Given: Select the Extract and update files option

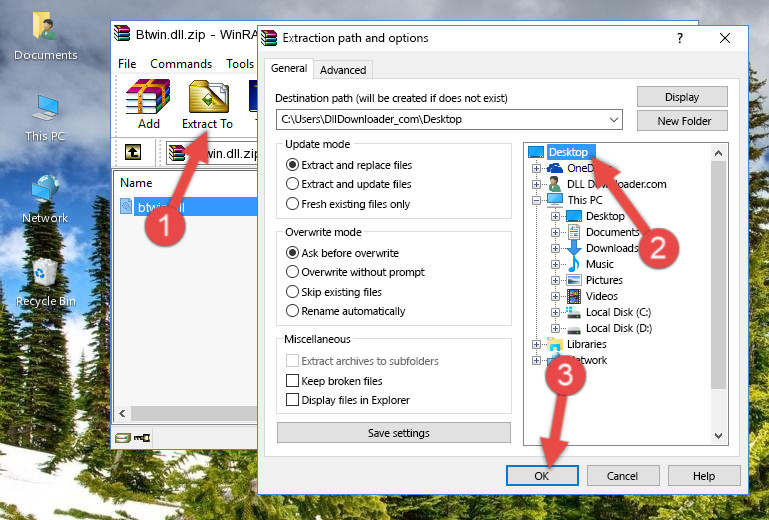Looking at the screenshot, I should (293, 184).
